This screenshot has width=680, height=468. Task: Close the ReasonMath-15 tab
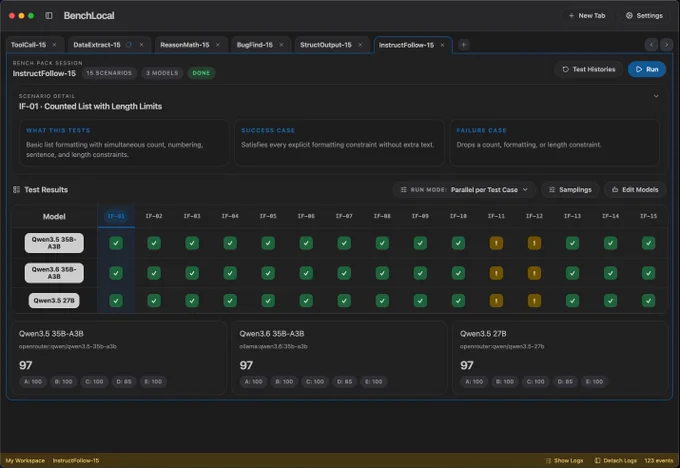[218, 45]
